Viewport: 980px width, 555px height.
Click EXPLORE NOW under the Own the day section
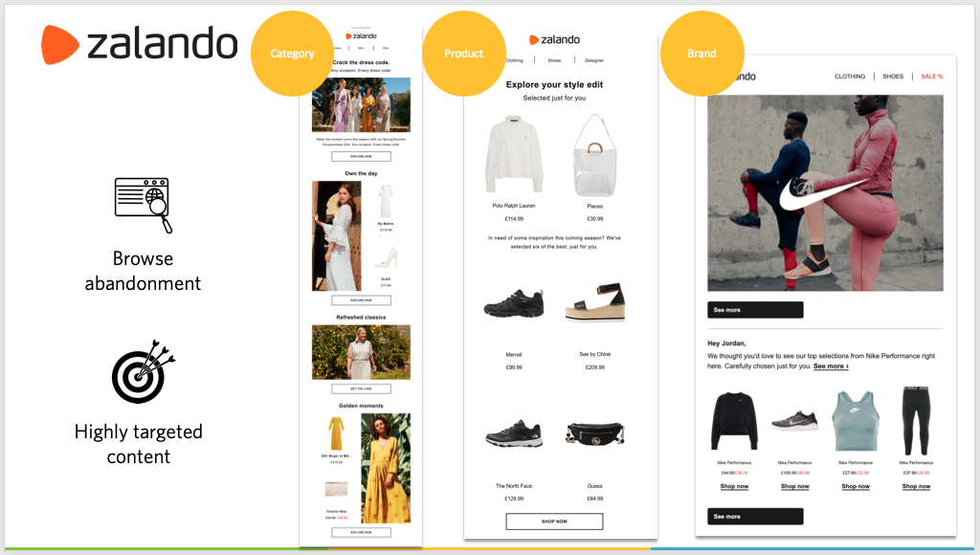361,300
